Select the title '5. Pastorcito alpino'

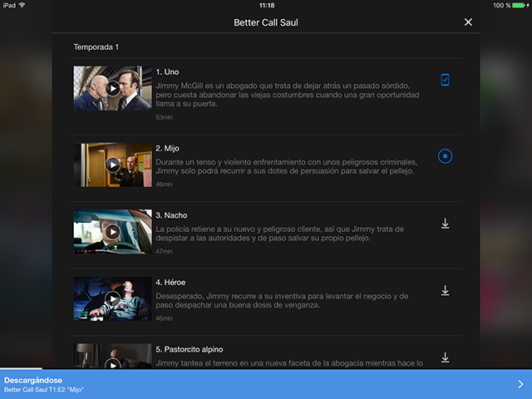190,349
